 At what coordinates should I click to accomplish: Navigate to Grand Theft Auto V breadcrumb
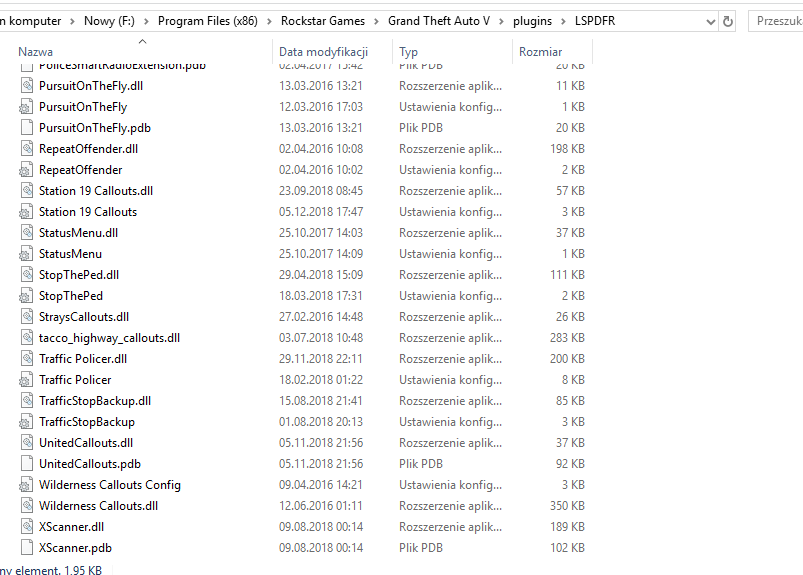click(x=439, y=21)
